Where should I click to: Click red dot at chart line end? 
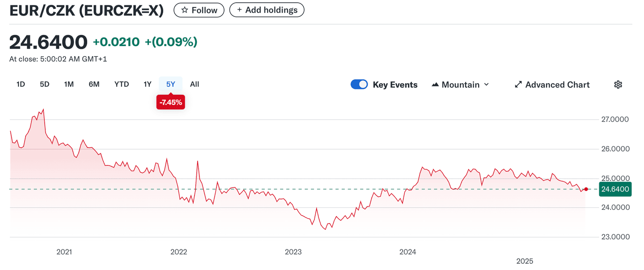586,189
